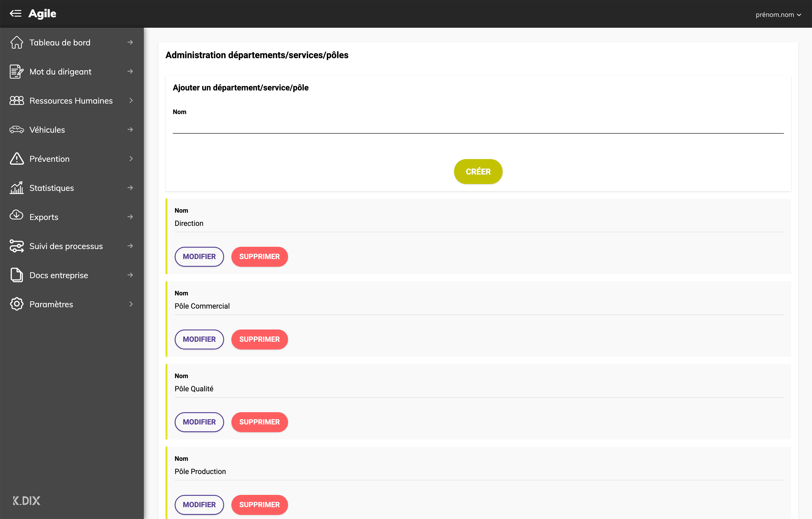This screenshot has height=519, width=812.
Task: Collapse sidebar with the back-menu icon
Action: [15, 13]
